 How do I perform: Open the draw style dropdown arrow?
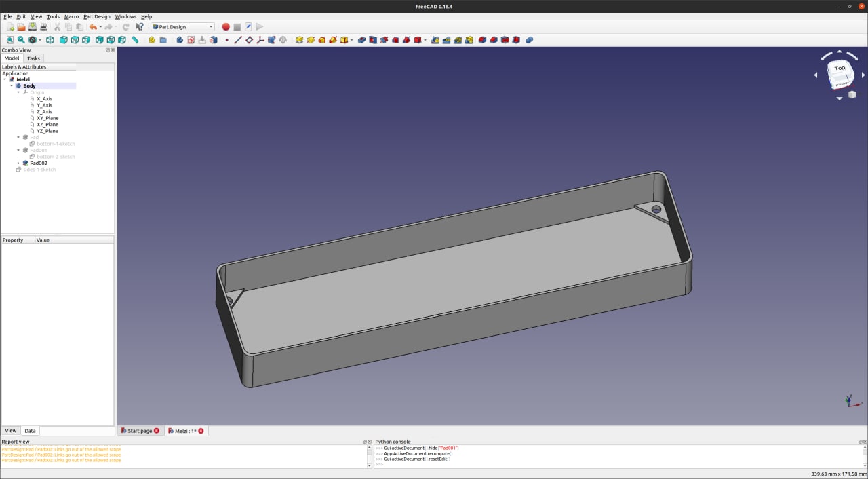(x=40, y=40)
